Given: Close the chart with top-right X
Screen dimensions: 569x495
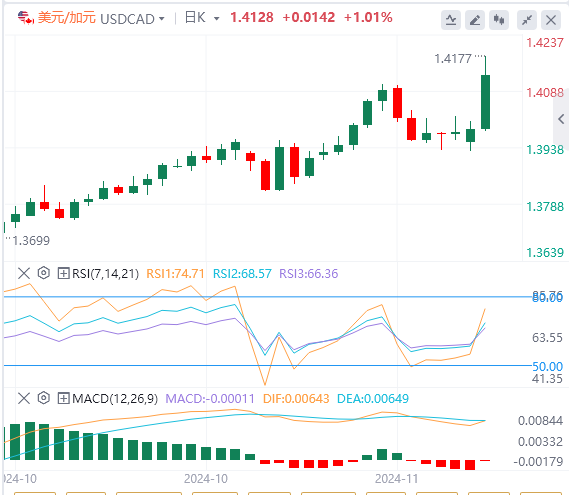Looking at the screenshot, I should (551, 20).
